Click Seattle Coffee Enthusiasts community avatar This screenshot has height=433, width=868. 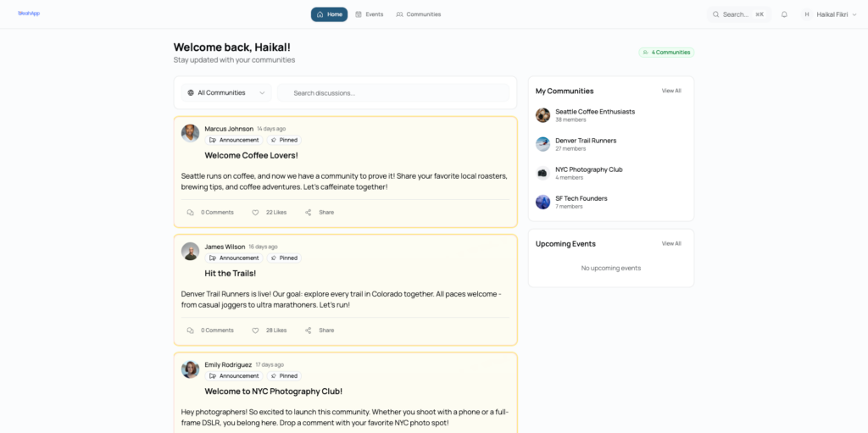pos(542,115)
